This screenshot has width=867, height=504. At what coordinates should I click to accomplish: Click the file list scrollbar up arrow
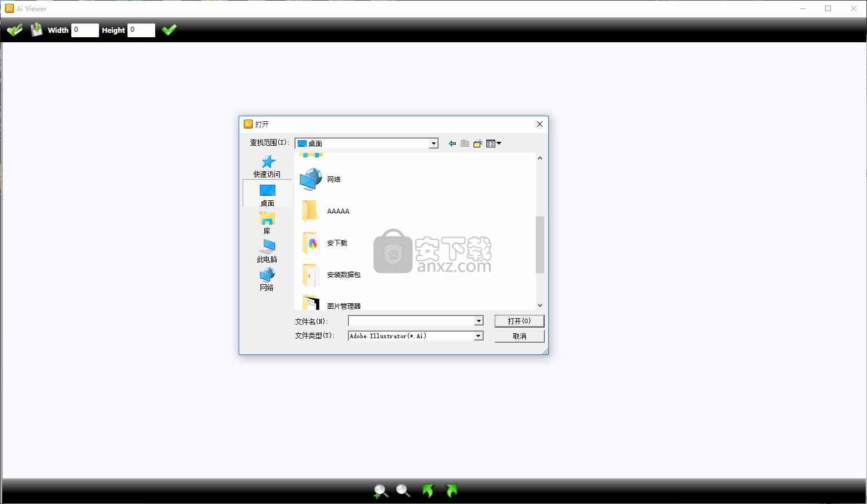[x=540, y=159]
